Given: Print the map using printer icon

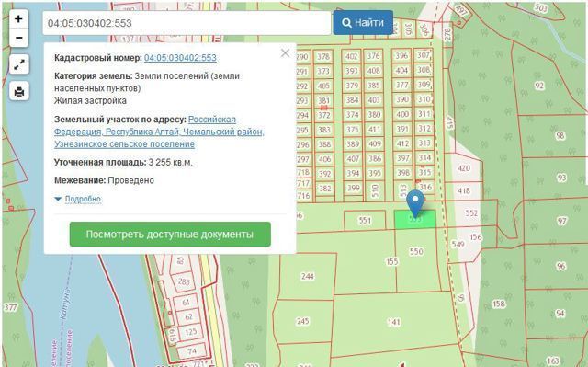Looking at the screenshot, I should coord(19,92).
